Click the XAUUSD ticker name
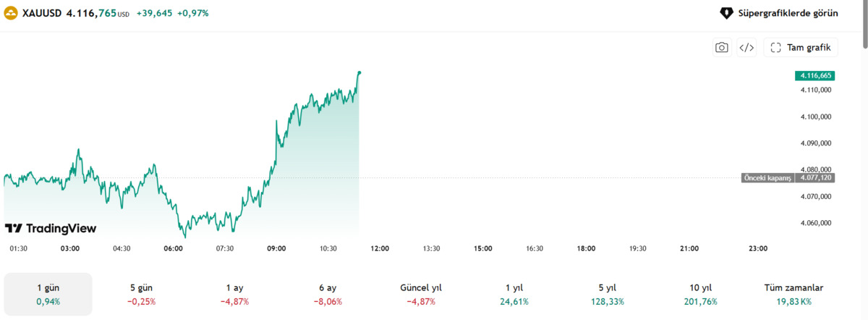The width and height of the screenshot is (868, 320). tap(41, 13)
